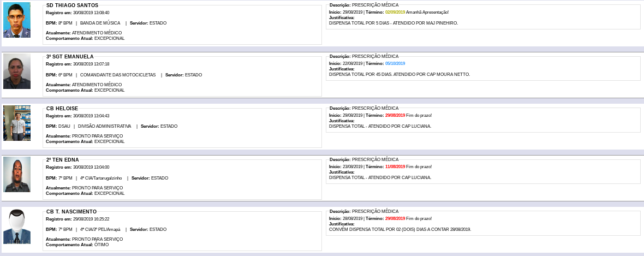Screen dimensions: 644x256
Task: Click CONVÉM DISPENSA TOTAL POR 02 justification
Action: coord(400,229)
